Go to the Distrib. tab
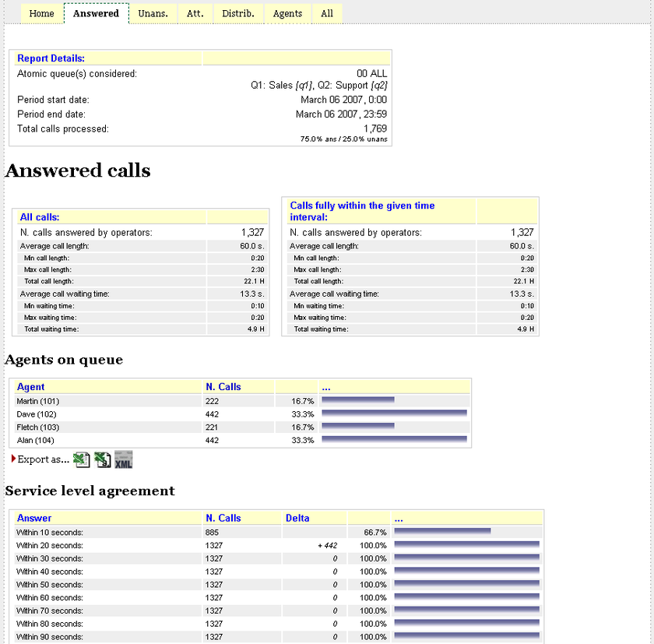654x644 pixels. point(237,13)
